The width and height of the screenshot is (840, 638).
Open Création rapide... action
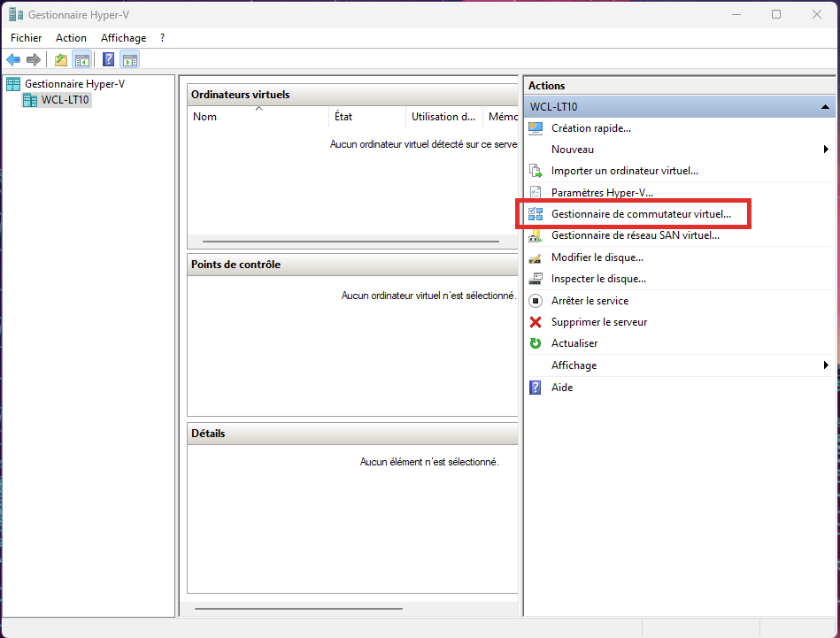(591, 128)
